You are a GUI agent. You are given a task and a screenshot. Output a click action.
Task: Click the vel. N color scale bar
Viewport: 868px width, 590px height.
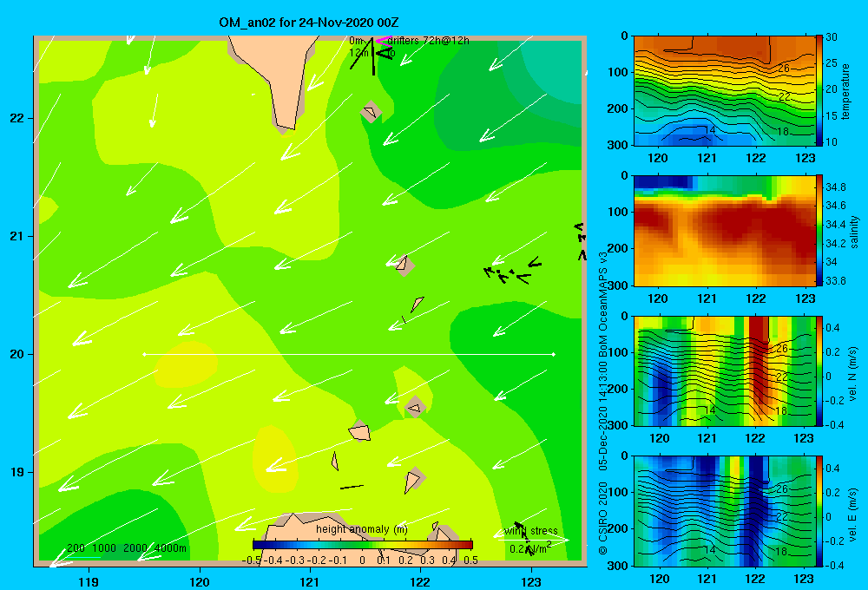tap(819, 371)
